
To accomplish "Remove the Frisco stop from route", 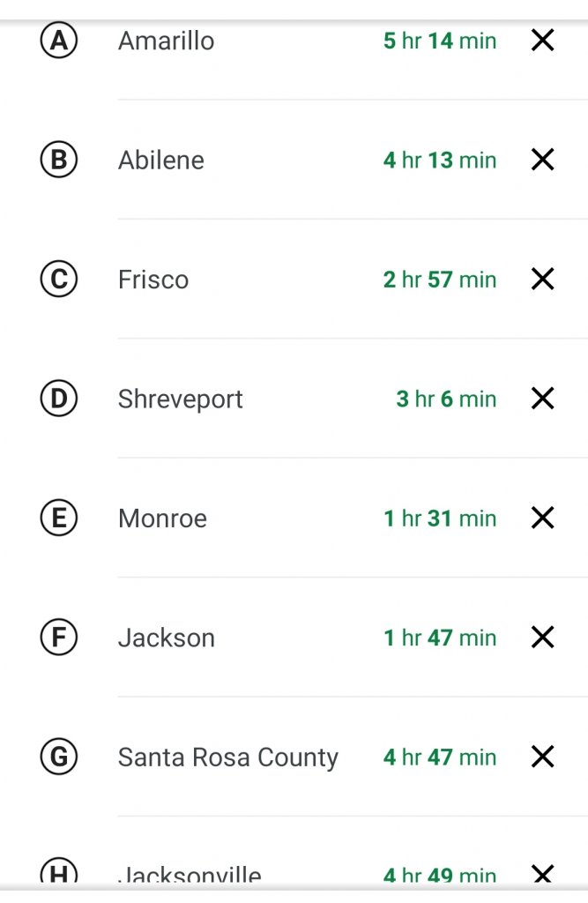I will pyautogui.click(x=542, y=280).
